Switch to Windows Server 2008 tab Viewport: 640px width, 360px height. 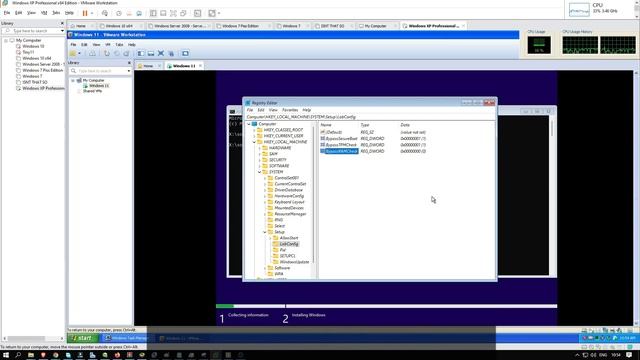click(179, 26)
